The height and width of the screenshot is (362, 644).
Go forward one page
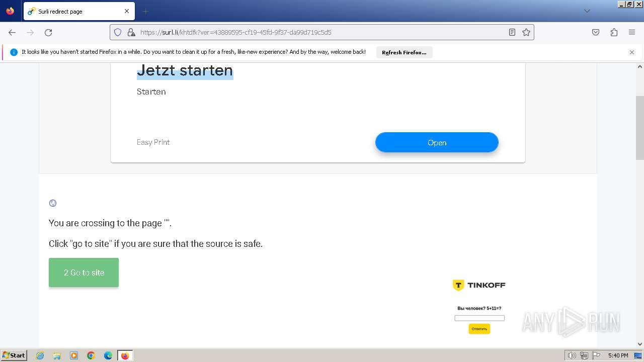(x=30, y=32)
